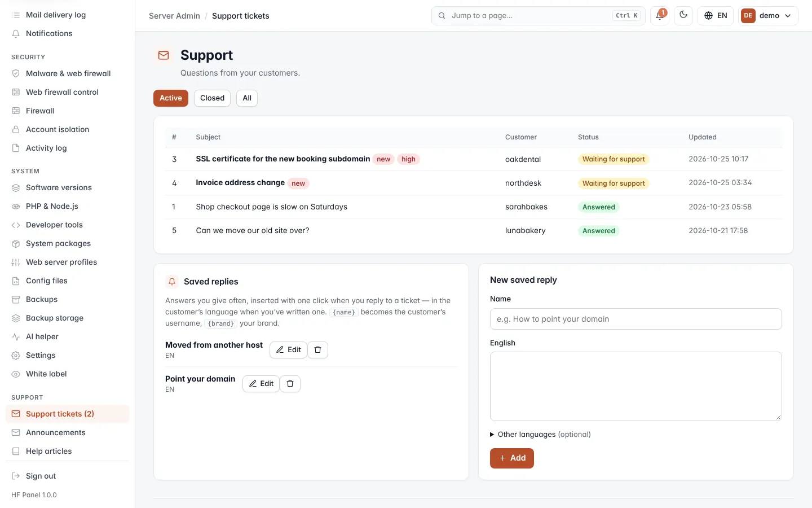Click Account isolation lock icon
The image size is (812, 508).
tap(16, 129)
